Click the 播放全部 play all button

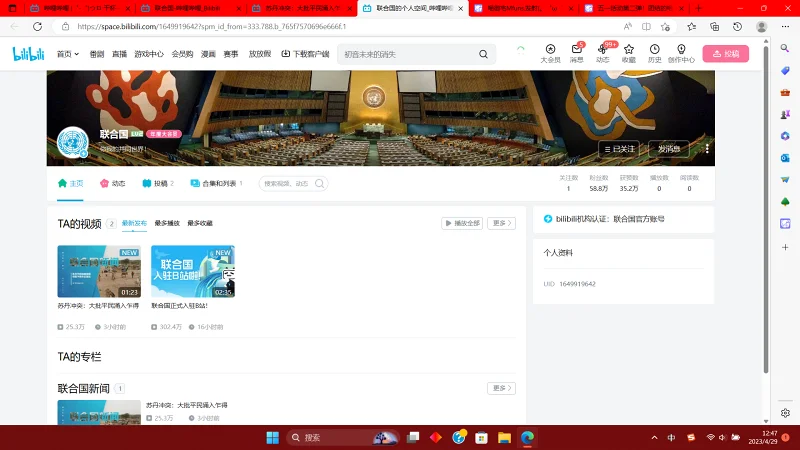click(462, 223)
